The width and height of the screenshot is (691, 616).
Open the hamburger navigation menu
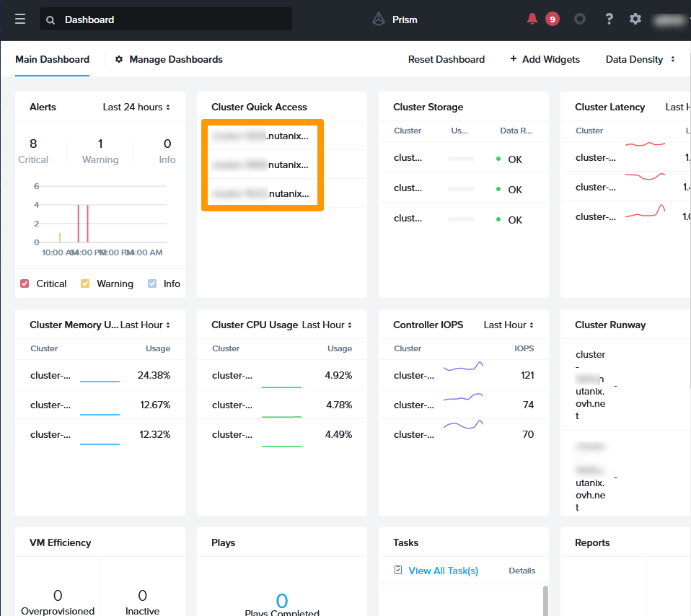tap(19, 19)
